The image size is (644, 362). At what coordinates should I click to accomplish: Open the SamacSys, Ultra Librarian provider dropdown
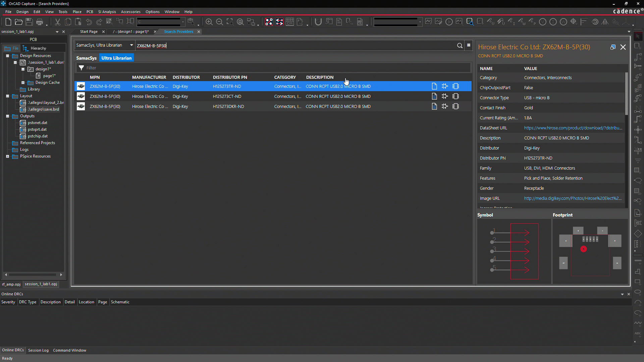(x=131, y=45)
